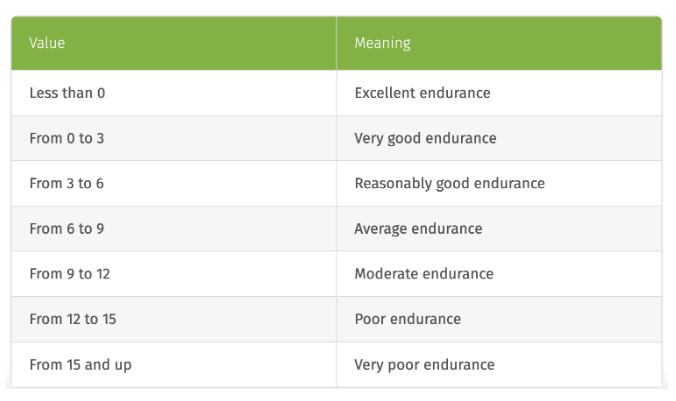The height and width of the screenshot is (401, 676).
Task: Select the 'Excellent endurance' cell
Action: point(499,93)
